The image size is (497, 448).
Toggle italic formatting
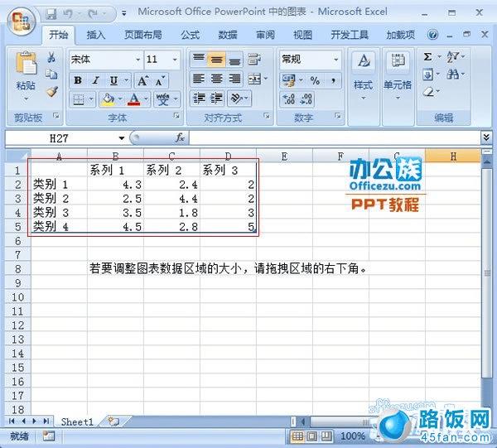click(95, 80)
